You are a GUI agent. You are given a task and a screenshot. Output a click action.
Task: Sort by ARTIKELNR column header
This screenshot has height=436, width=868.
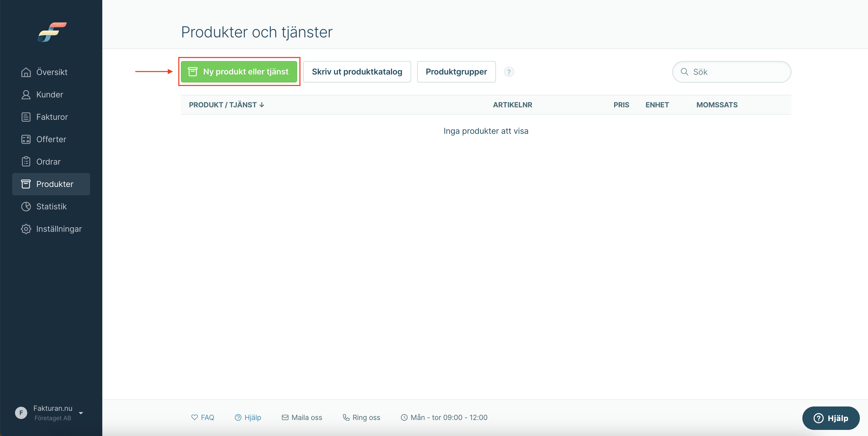513,105
